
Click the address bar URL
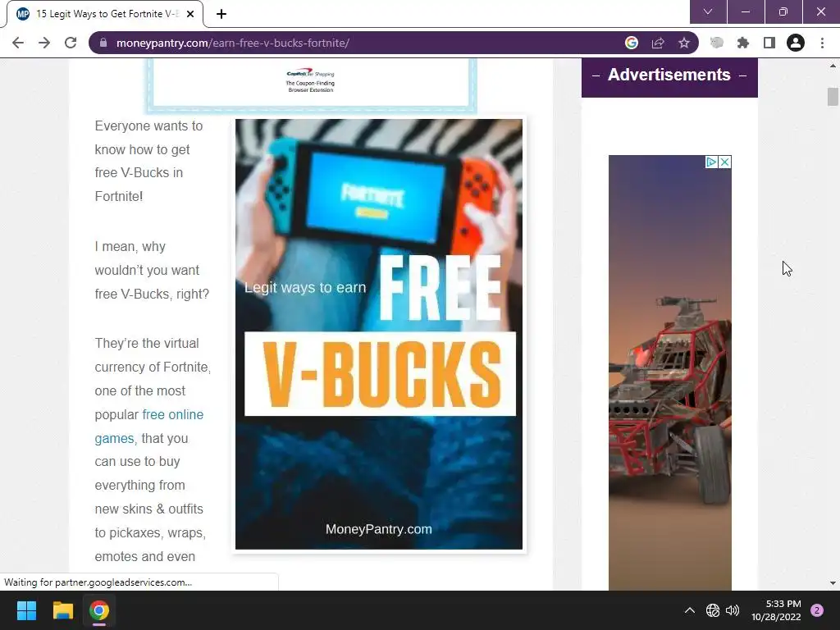click(232, 43)
